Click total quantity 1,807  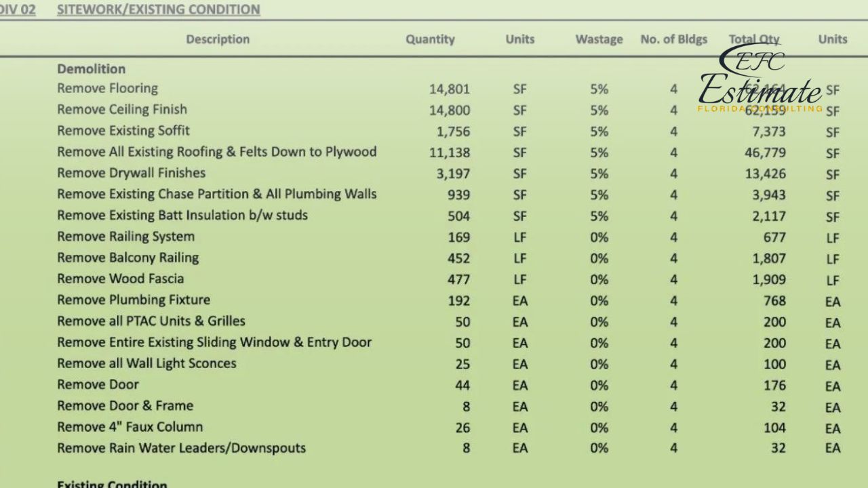(769, 258)
